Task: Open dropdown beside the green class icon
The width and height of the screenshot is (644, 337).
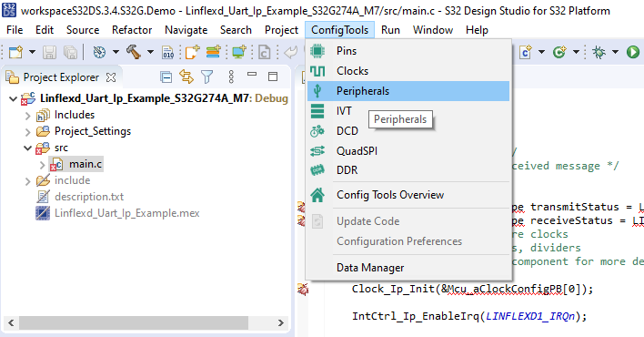Action: [x=576, y=52]
